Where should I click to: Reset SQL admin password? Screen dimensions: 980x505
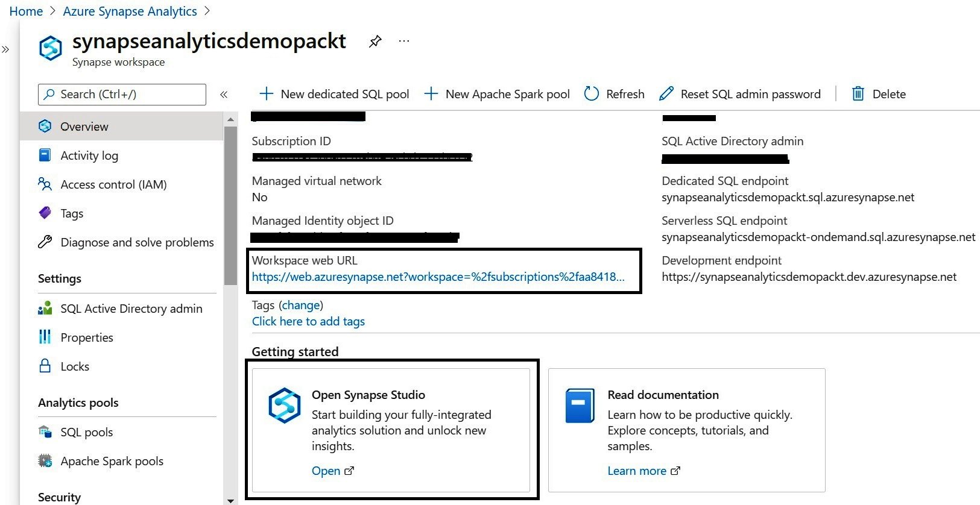pos(740,94)
